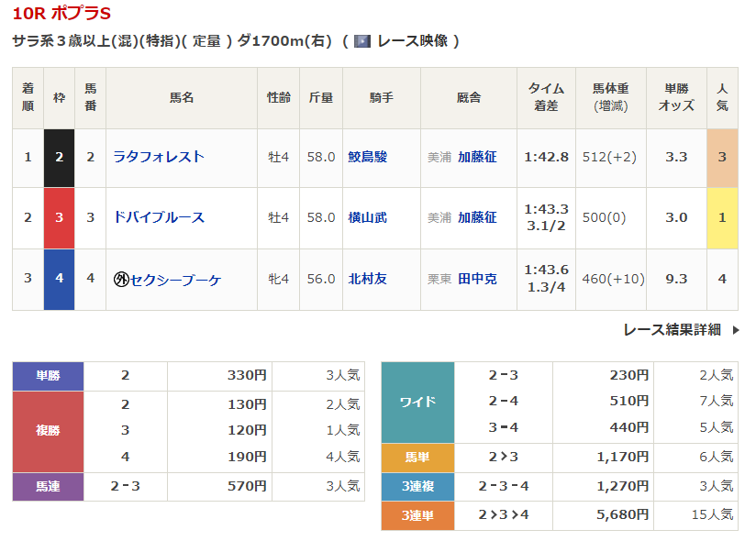Image resolution: width=756 pixels, height=541 pixels.
Task: Click the 単勝 payout 330円
Action: click(247, 375)
